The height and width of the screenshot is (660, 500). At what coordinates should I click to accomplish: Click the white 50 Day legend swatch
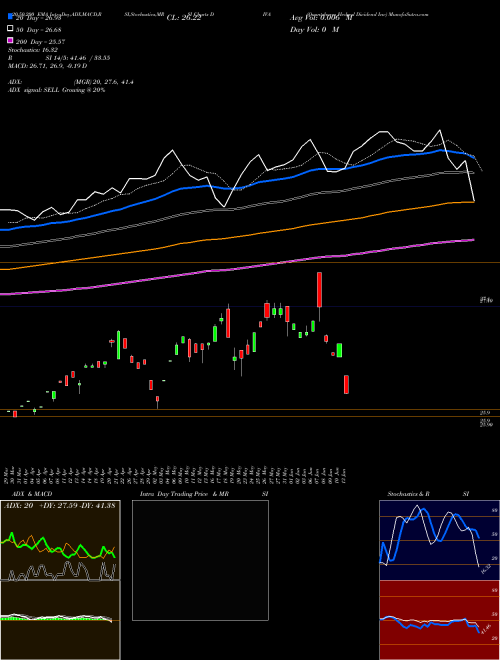coord(10,29)
